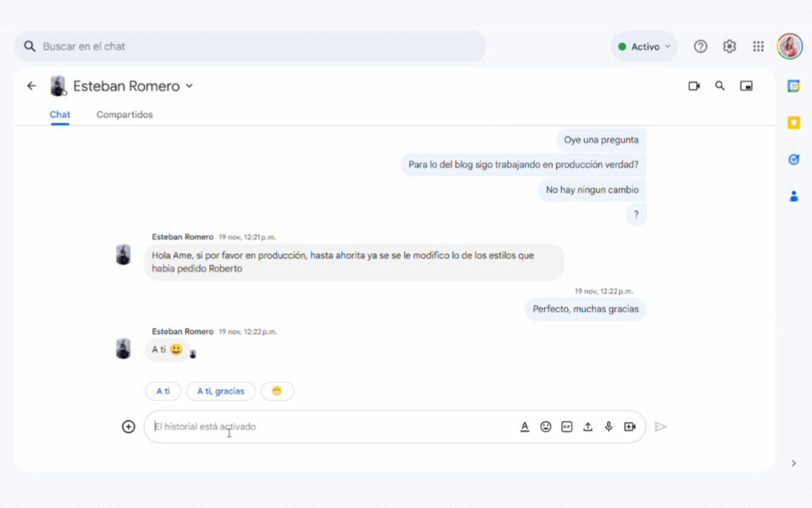Open Google Calendar in the side panel
Screen dimensions: 812x508
pyautogui.click(x=794, y=86)
